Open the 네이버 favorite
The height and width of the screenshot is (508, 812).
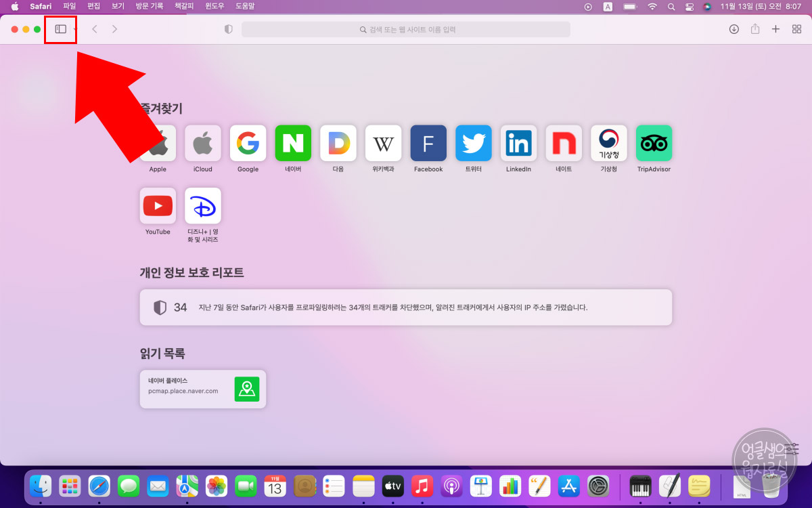coord(293,143)
